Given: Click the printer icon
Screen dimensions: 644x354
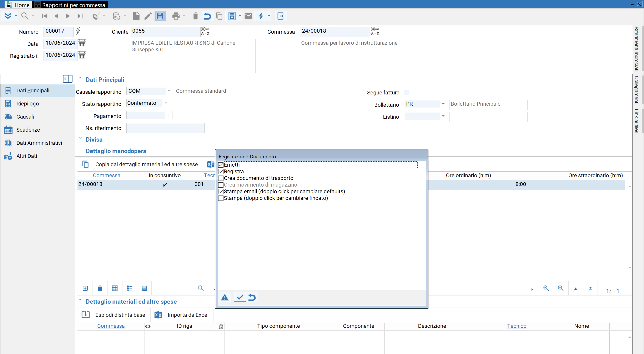Looking at the screenshot, I should point(176,16).
